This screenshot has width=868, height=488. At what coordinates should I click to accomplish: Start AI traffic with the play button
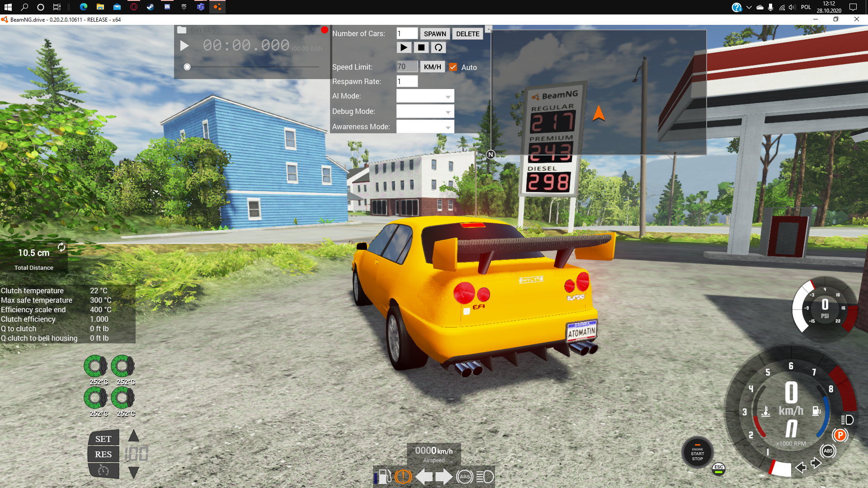click(x=404, y=47)
